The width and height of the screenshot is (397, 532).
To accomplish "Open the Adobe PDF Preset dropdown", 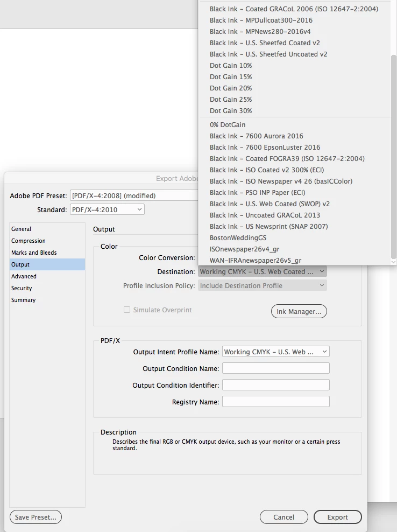I will coord(134,196).
